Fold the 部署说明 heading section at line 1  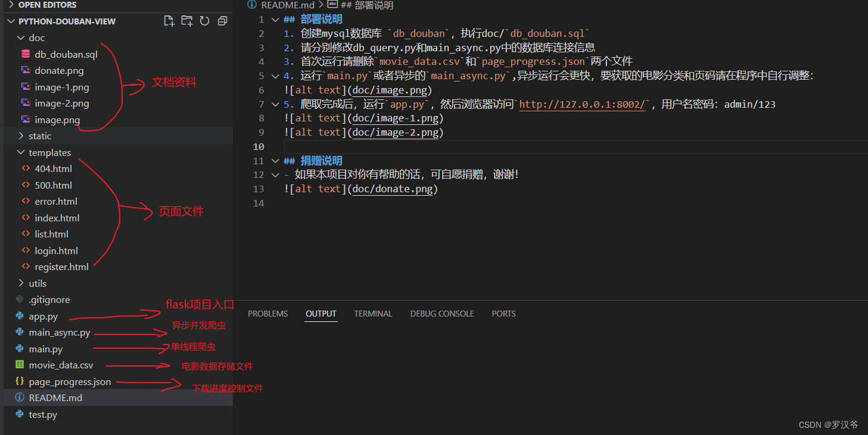(275, 20)
